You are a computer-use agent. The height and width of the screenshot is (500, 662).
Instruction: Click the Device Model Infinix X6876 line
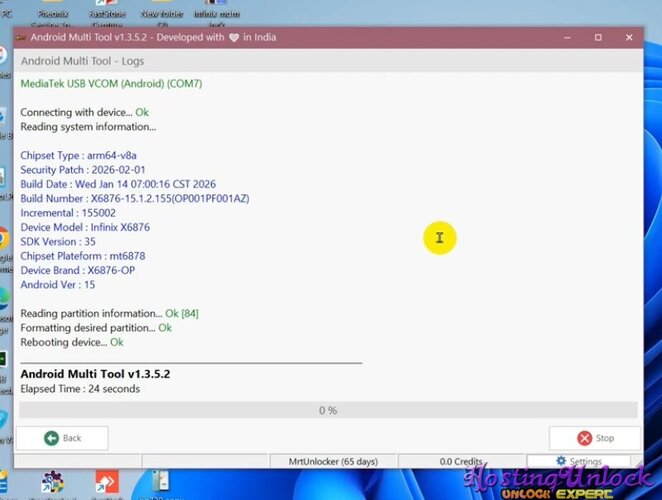pyautogui.click(x=85, y=227)
